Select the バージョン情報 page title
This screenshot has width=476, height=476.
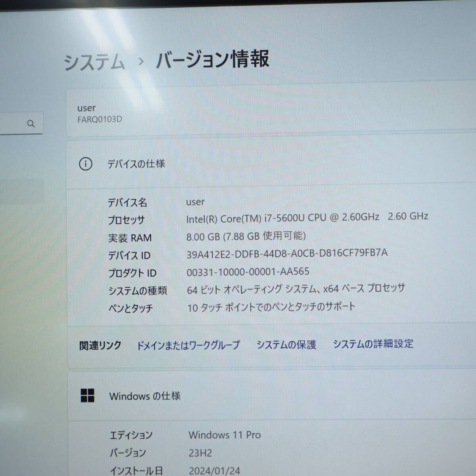click(213, 59)
